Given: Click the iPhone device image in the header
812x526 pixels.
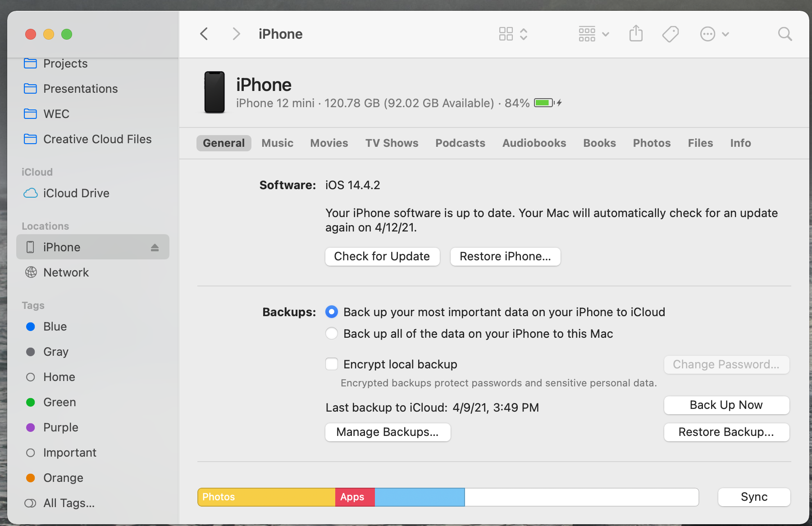Looking at the screenshot, I should click(x=214, y=92).
